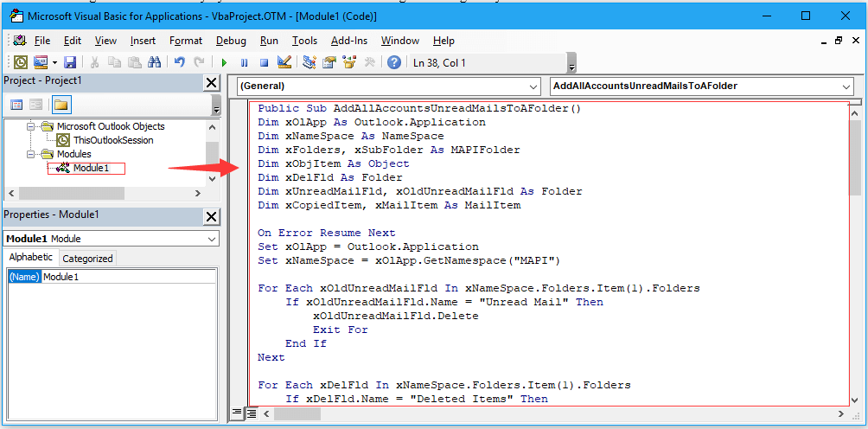
Task: Open the Add-Ins menu
Action: pos(349,41)
